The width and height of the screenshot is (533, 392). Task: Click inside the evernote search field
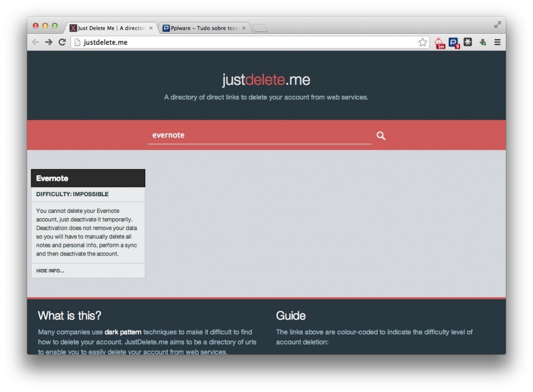point(234,135)
